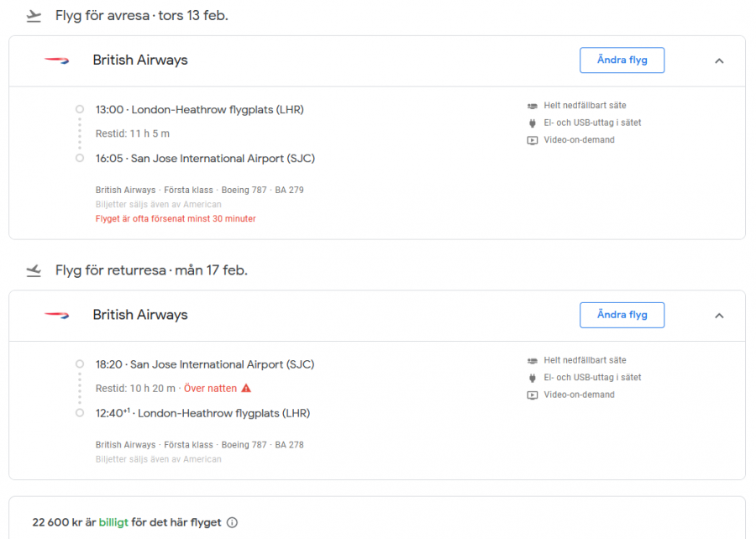Click the Över natten label
The width and height of the screenshot is (756, 539).
coord(210,389)
